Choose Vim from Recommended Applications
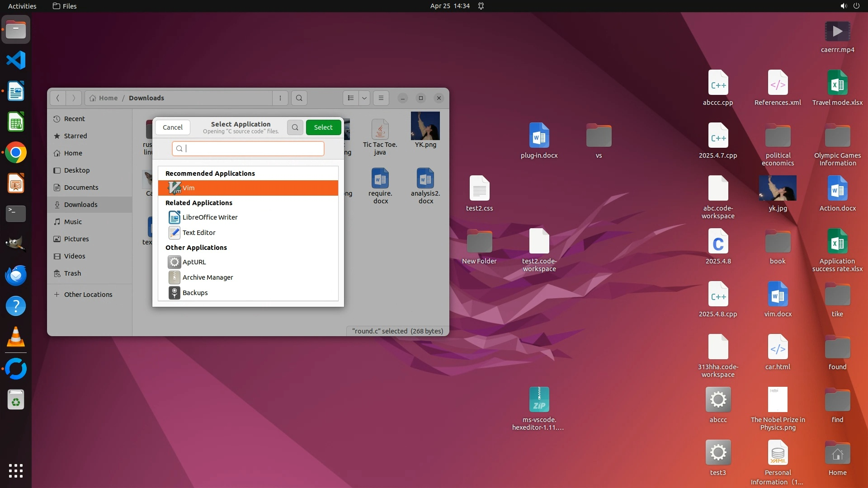Screen dimensions: 868x488 coord(248,188)
